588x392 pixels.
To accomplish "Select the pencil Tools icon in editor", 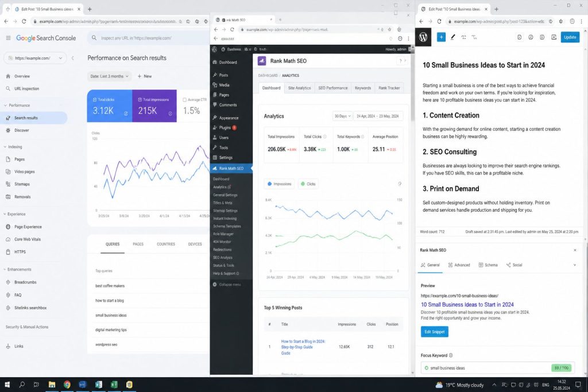I will click(x=452, y=37).
